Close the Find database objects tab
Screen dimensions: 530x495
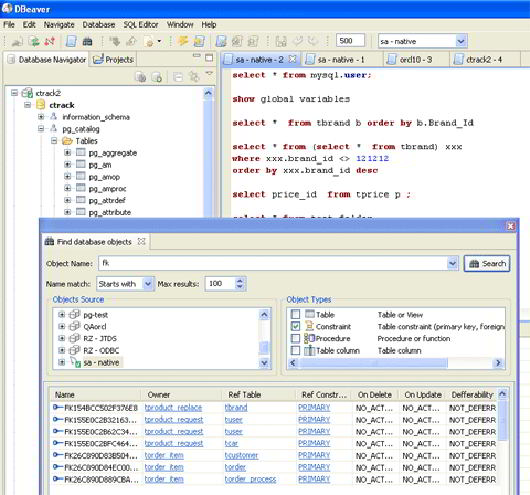(142, 241)
